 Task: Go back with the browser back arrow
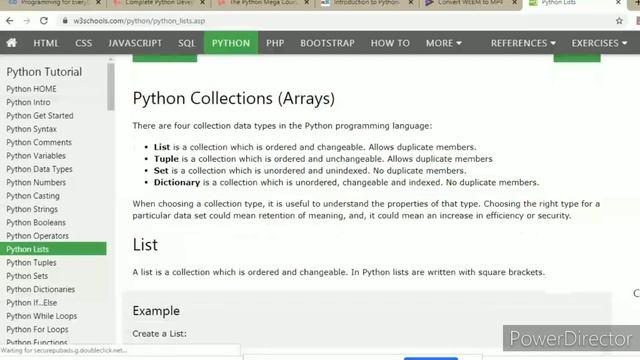(10, 20)
